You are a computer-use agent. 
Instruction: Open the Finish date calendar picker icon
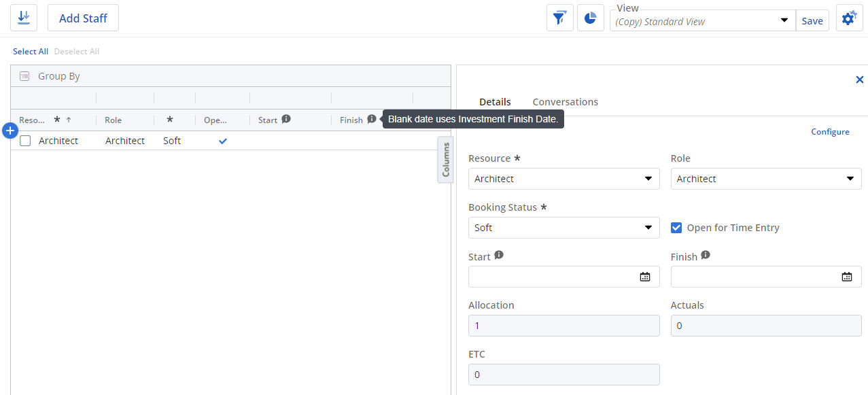(846, 277)
